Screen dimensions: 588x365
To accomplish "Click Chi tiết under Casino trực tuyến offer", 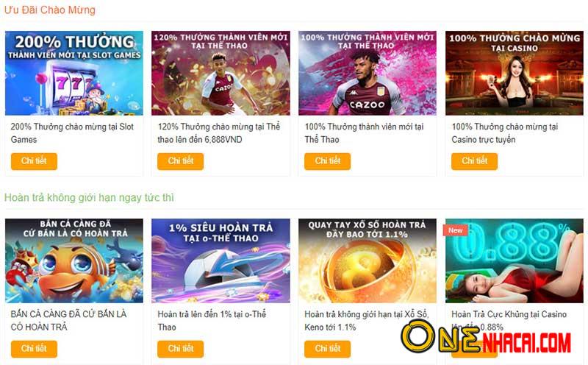I will click(x=474, y=161).
